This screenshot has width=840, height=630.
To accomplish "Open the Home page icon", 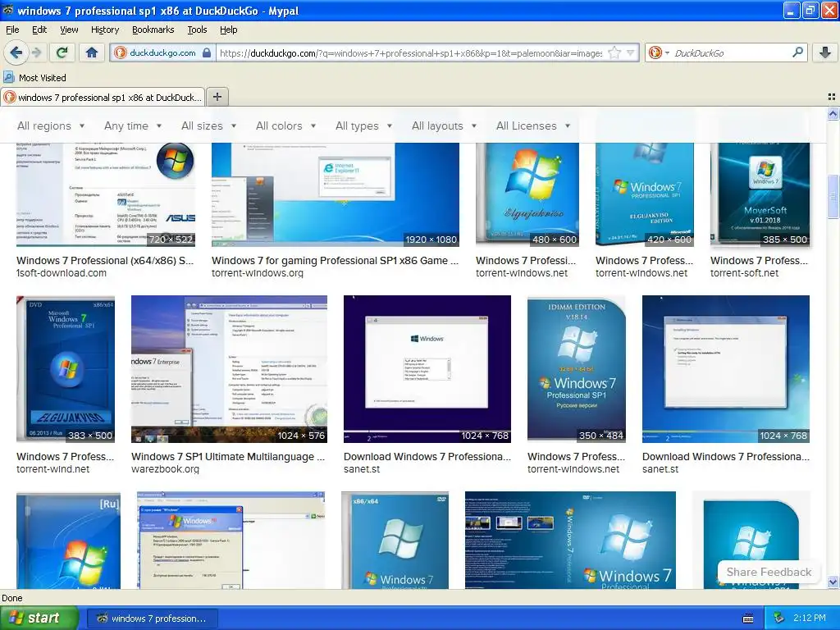I will pos(92,52).
